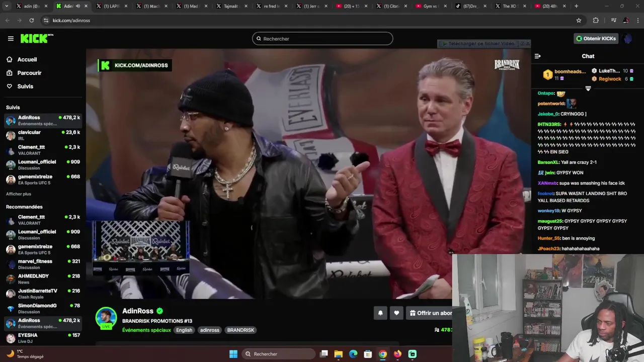The width and height of the screenshot is (644, 362).
Task: Click the BRANDRISK tag
Action: pos(240,330)
